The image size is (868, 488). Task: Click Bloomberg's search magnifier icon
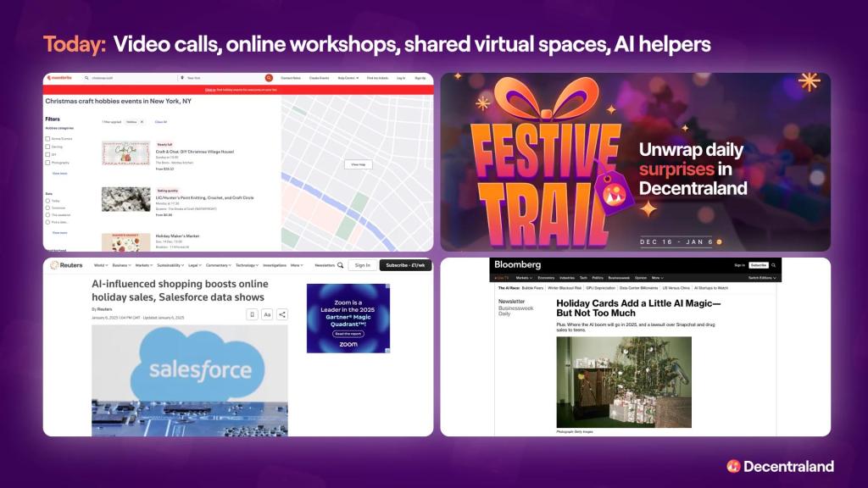(775, 264)
